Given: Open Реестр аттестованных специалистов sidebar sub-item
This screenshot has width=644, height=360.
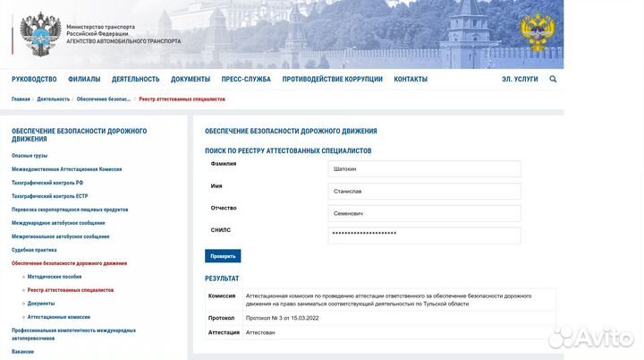Looking at the screenshot, I should pos(71,290).
